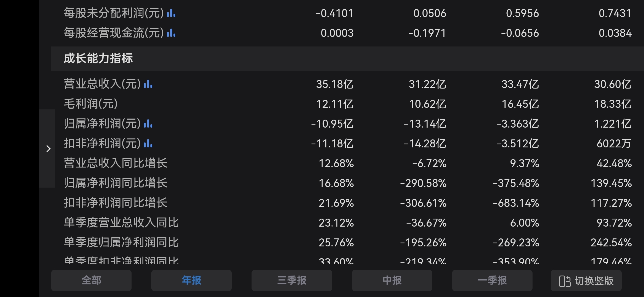Switch to the 三季报 tab

click(x=292, y=280)
